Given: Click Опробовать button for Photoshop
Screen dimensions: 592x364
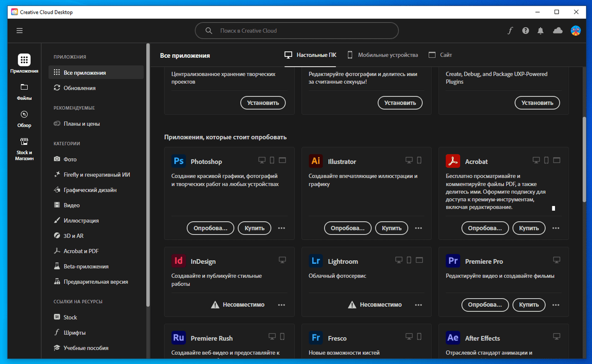Looking at the screenshot, I should click(210, 228).
